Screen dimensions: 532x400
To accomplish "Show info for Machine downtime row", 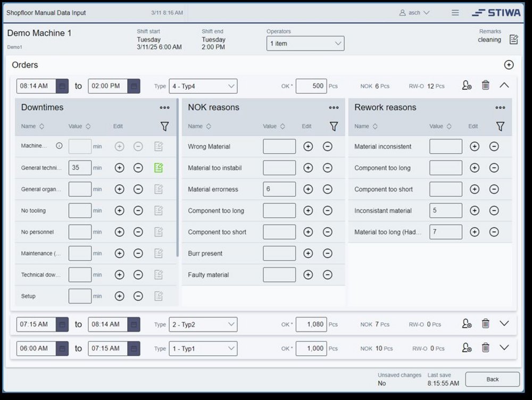I will [59, 146].
